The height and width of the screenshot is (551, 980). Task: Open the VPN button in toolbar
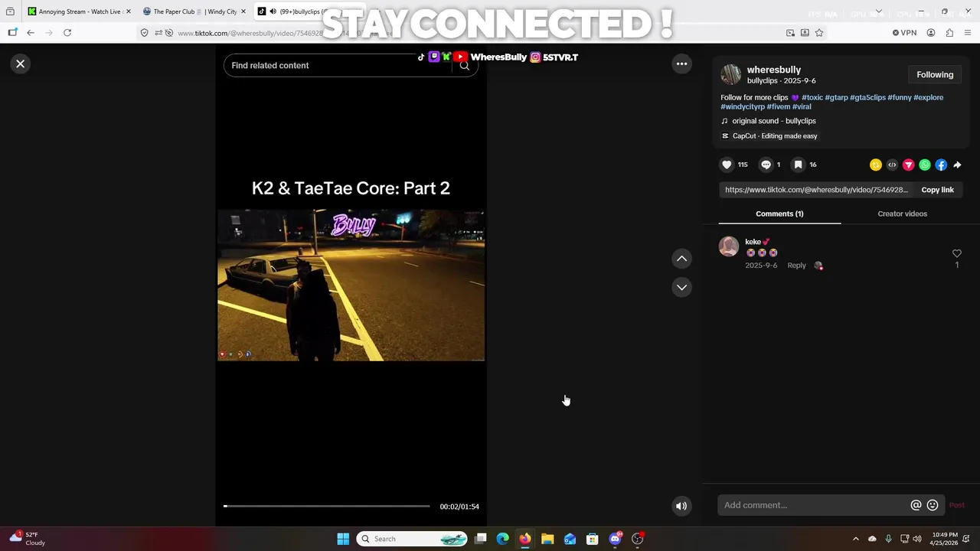coord(904,33)
